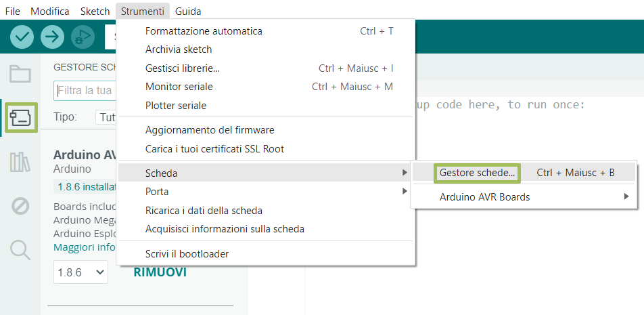Close the open Strumenti menu

pos(143,11)
